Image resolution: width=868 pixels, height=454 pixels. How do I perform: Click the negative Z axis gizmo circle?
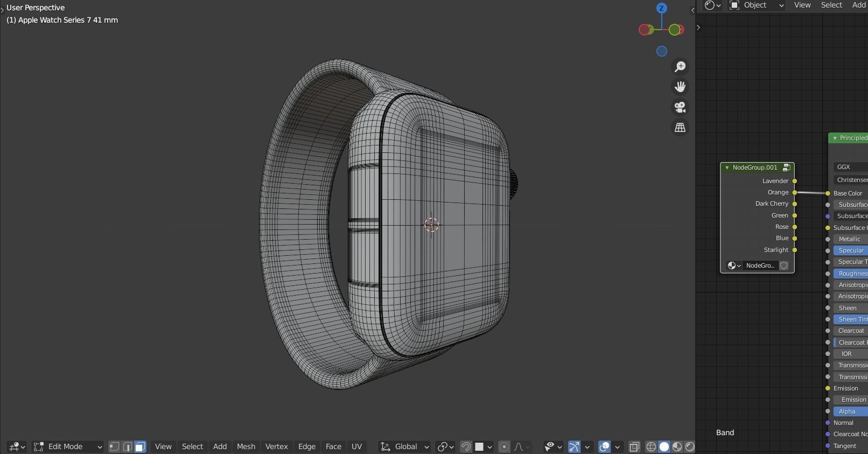point(662,51)
